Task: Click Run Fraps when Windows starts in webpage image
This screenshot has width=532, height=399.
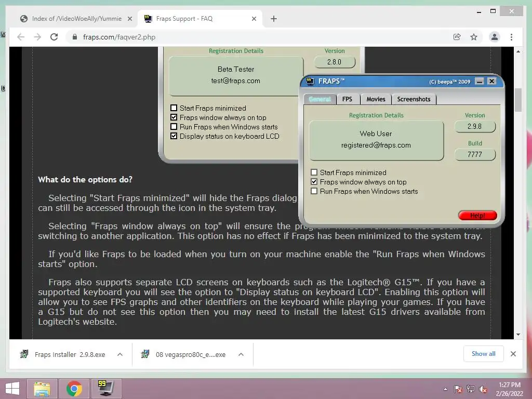Action: coord(174,127)
